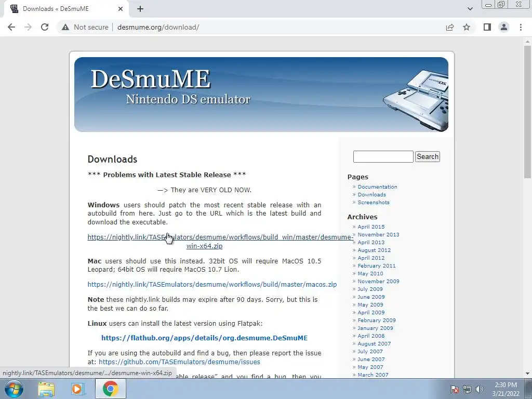Open Chrome side panel icon
The image size is (532, 399).
pos(487,27)
